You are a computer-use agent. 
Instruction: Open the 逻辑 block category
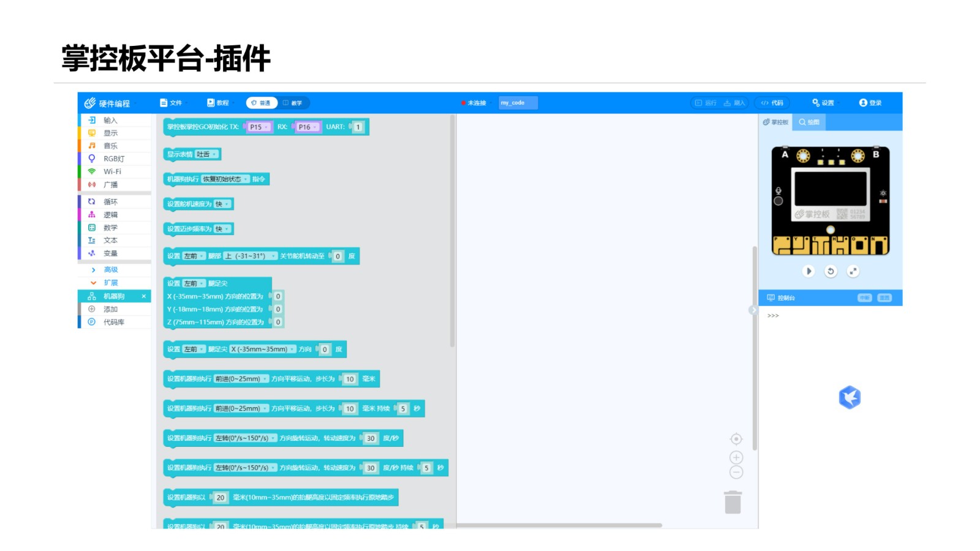(115, 215)
